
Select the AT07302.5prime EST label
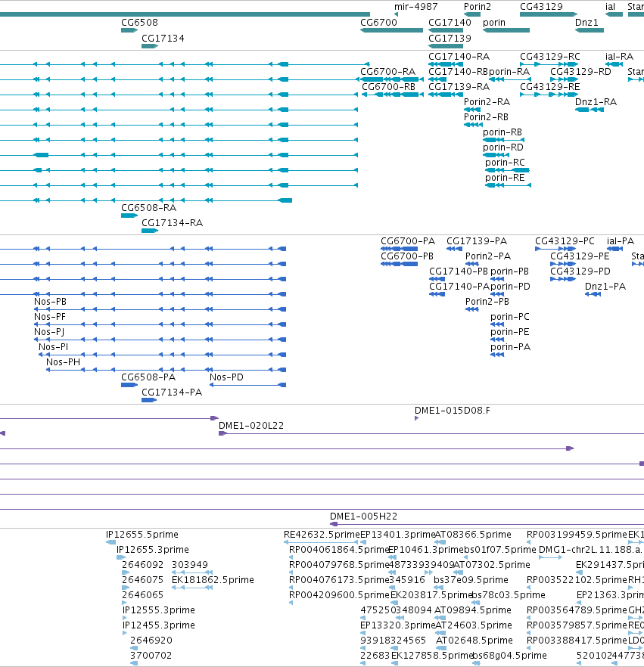coord(492,565)
